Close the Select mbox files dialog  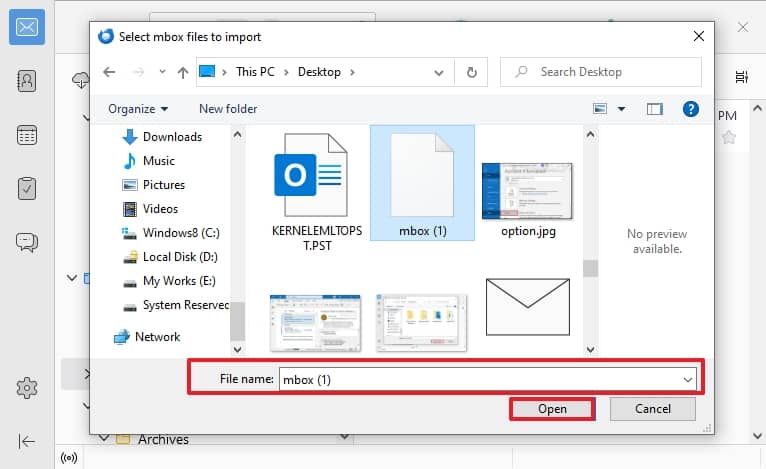pyautogui.click(x=699, y=36)
